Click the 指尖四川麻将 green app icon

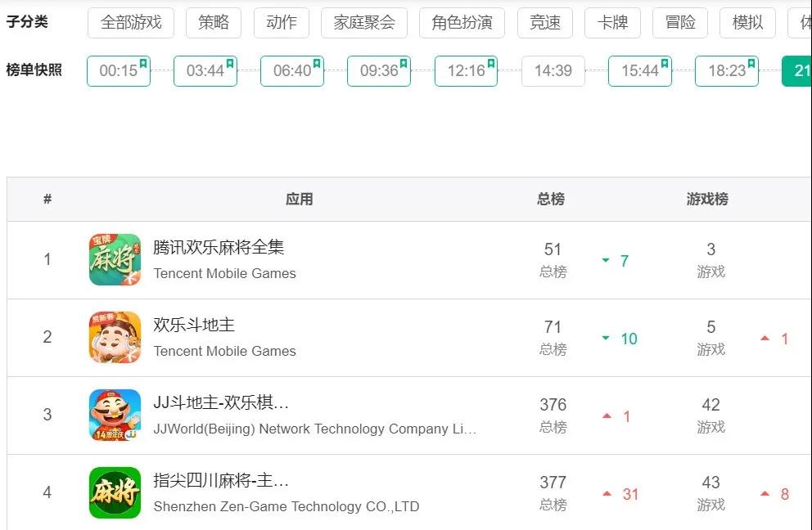(115, 492)
